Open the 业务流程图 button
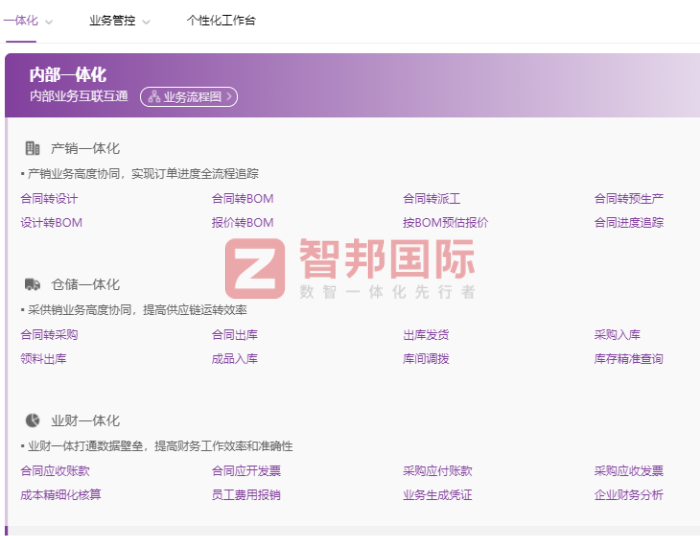Screen dimensions: 700x536 189,97
